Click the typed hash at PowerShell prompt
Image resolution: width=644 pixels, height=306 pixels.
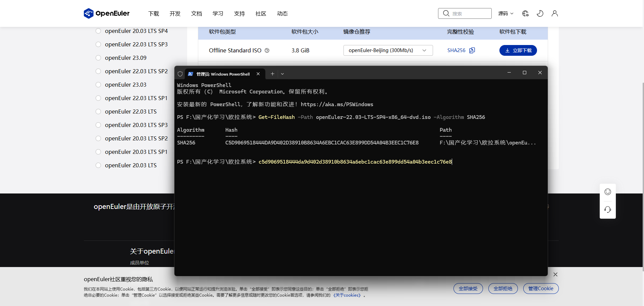pos(355,162)
